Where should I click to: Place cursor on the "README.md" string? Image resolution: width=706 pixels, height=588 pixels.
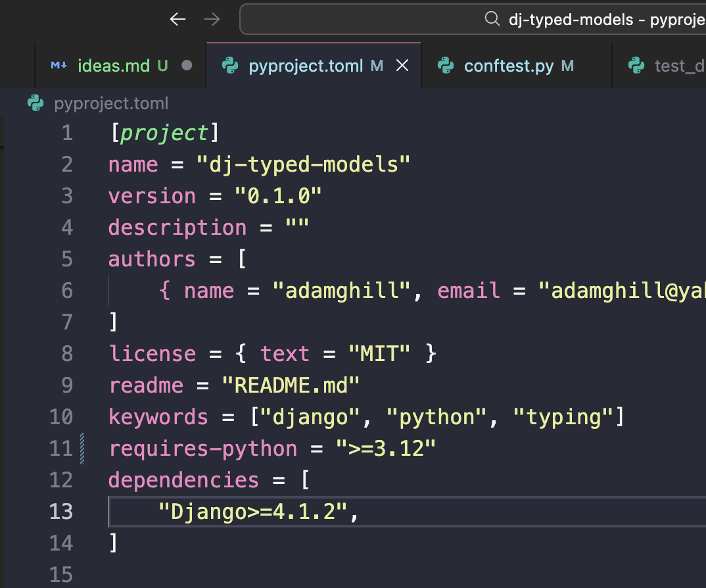tap(291, 385)
